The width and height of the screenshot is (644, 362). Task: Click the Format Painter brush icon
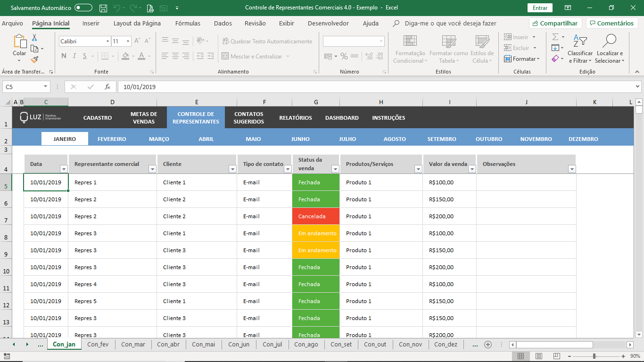(34, 59)
